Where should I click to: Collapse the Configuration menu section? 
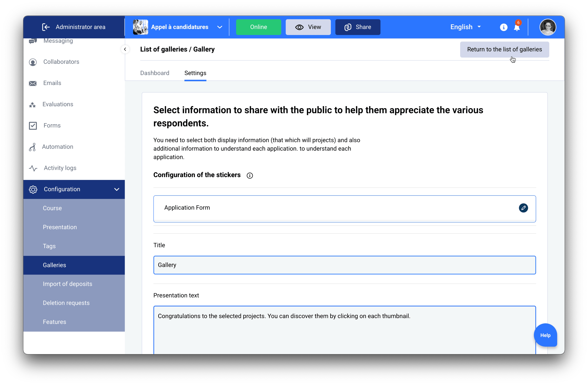(x=117, y=189)
